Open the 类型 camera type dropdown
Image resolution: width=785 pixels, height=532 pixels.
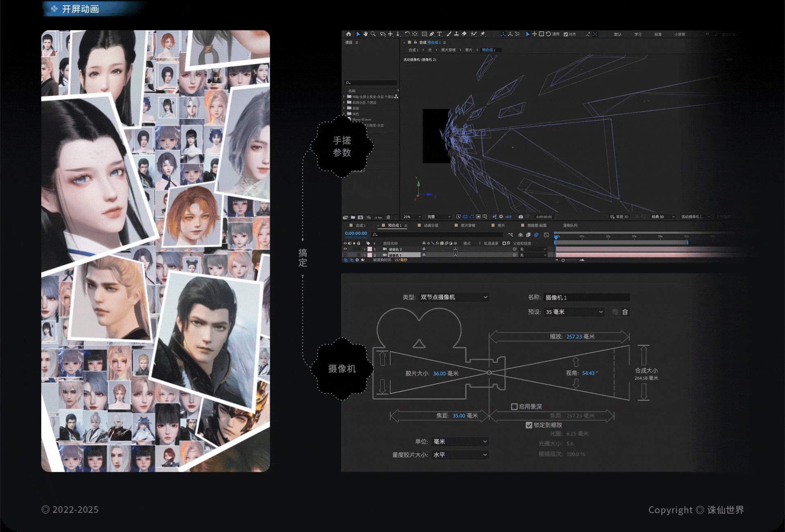tap(454, 297)
